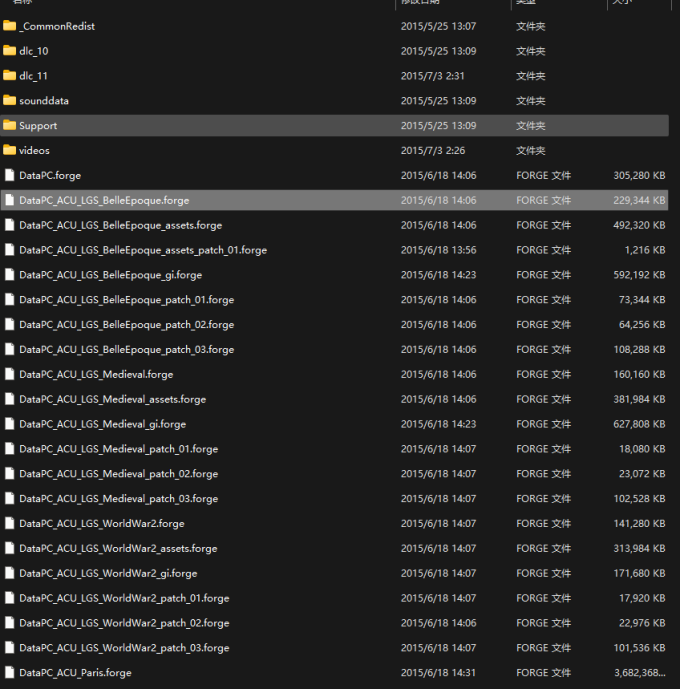Select file name DataPC_ACU_LGS_Medieval_patch_02.forge
Screen dimensions: 680x689
point(119,474)
